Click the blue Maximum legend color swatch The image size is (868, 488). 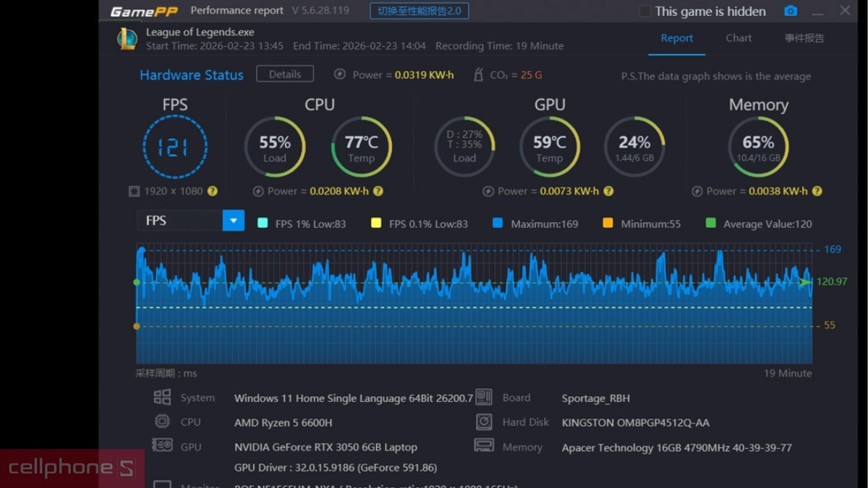coord(498,223)
